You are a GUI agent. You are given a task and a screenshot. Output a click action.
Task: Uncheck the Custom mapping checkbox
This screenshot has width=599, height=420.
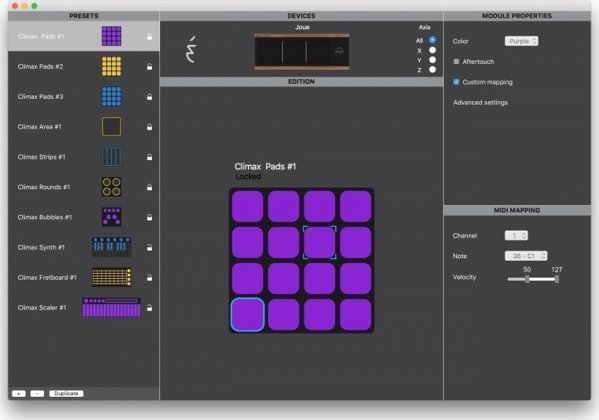click(x=456, y=82)
